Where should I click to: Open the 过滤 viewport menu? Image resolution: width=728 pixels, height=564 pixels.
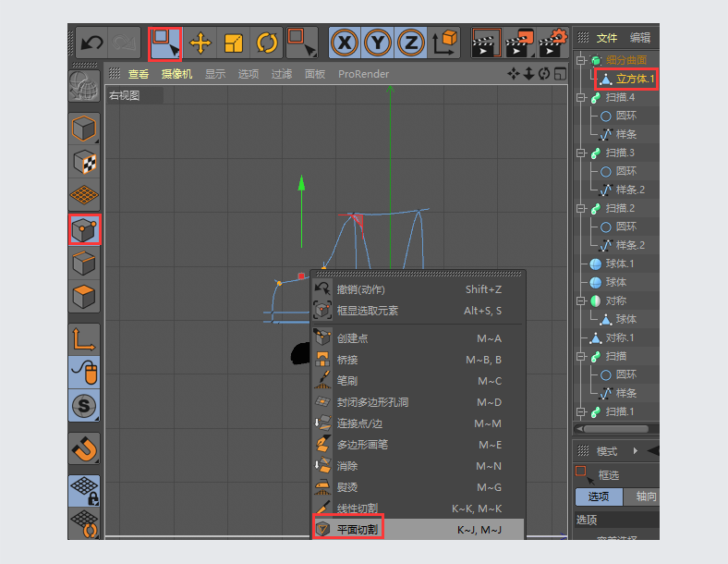tap(282, 74)
